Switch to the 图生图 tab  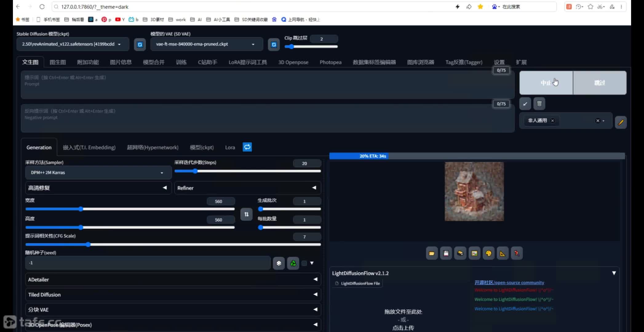click(x=58, y=62)
